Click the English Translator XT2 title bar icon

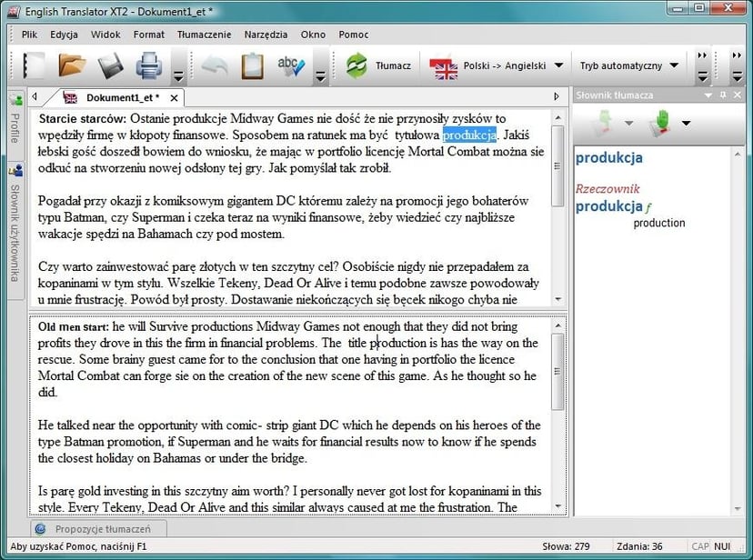point(14,12)
